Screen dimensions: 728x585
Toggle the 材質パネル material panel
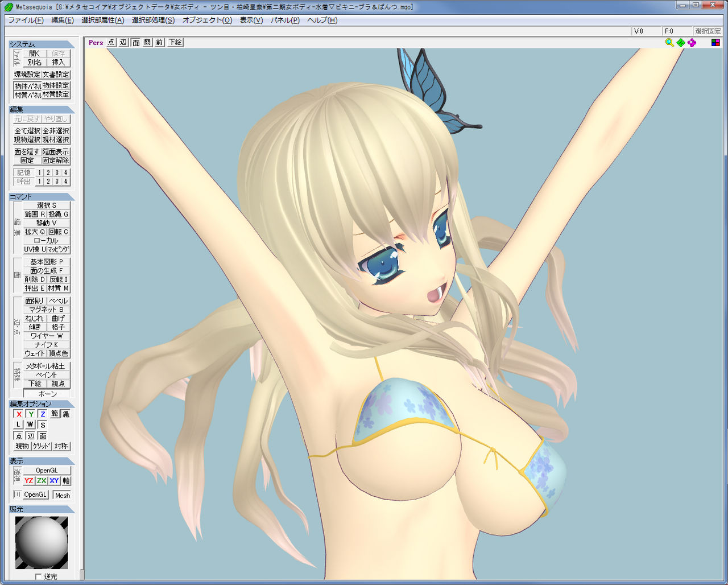click(x=27, y=95)
